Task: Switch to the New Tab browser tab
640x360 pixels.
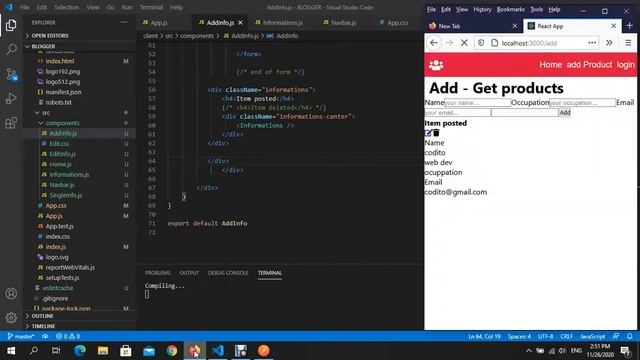Action: 473,26
